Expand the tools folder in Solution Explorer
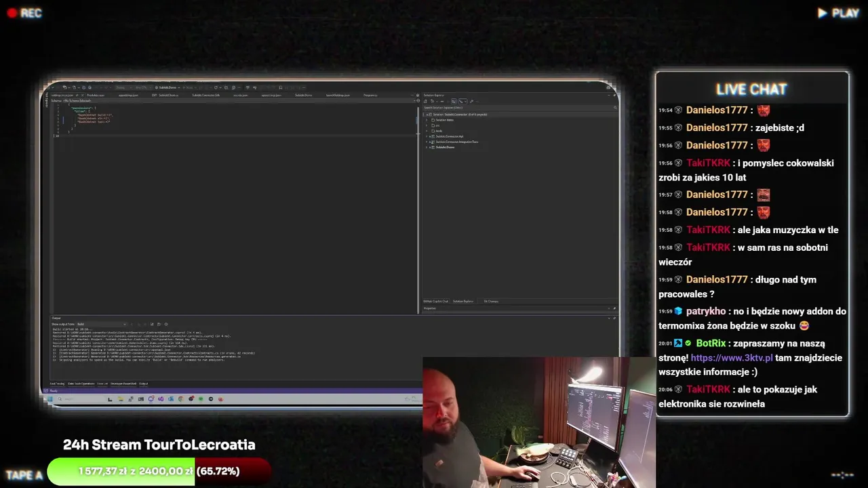 click(427, 131)
